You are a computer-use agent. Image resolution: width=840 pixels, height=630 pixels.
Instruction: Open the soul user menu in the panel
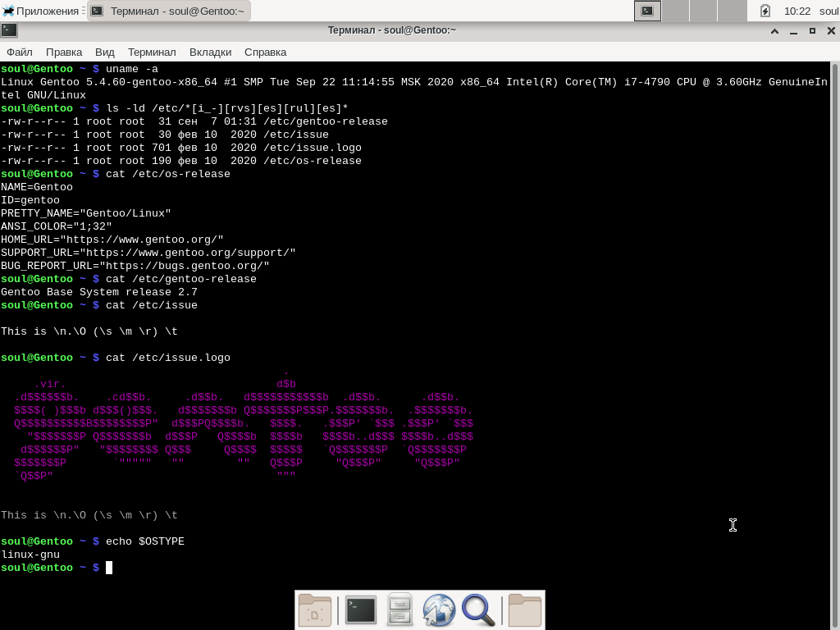[x=829, y=11]
